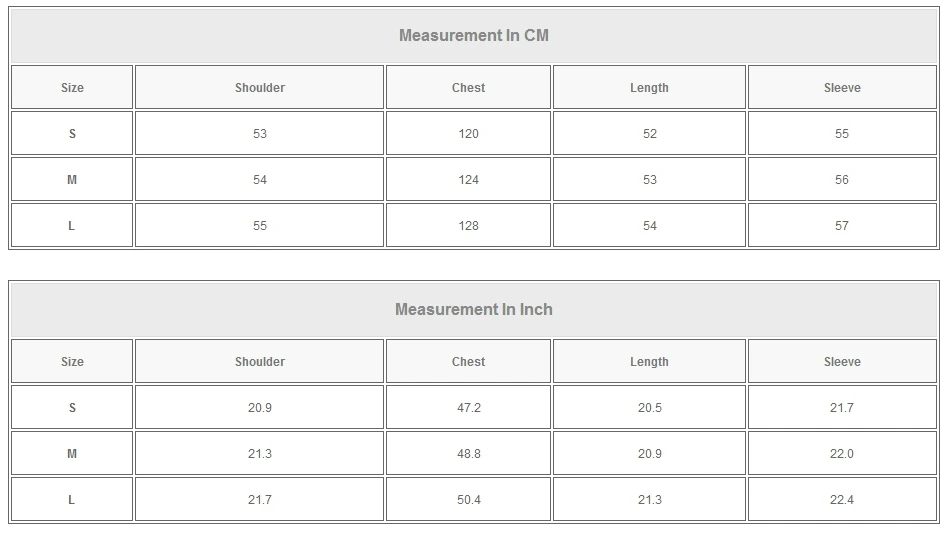Image resolution: width=950 pixels, height=535 pixels.
Task: Click the chest value 47.2 in inches
Action: click(x=468, y=408)
